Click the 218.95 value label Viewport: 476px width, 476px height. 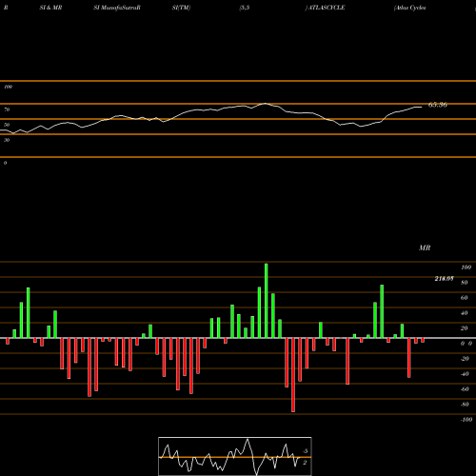pyautogui.click(x=444, y=278)
